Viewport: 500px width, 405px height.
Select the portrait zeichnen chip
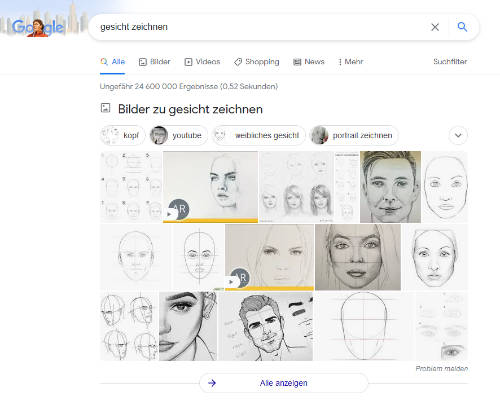[354, 135]
